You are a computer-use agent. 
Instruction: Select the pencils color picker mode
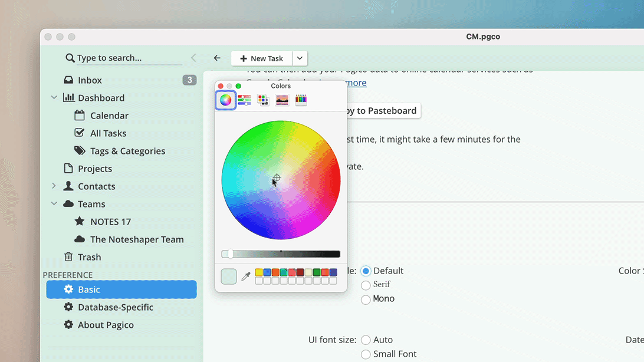tap(301, 100)
